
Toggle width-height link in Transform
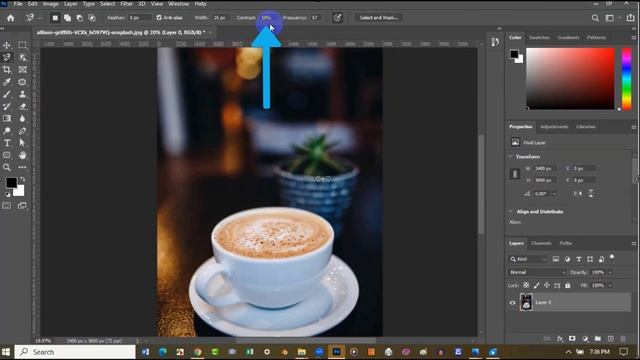515,174
